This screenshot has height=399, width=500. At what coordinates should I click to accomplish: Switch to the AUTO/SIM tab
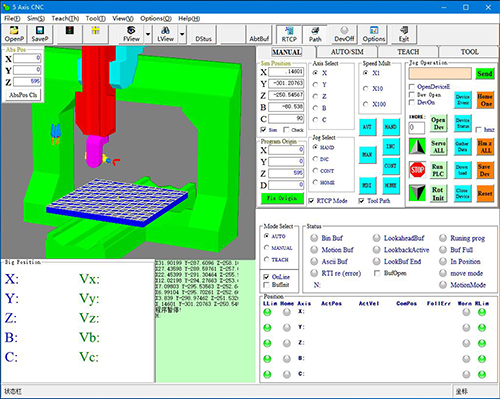(347, 52)
